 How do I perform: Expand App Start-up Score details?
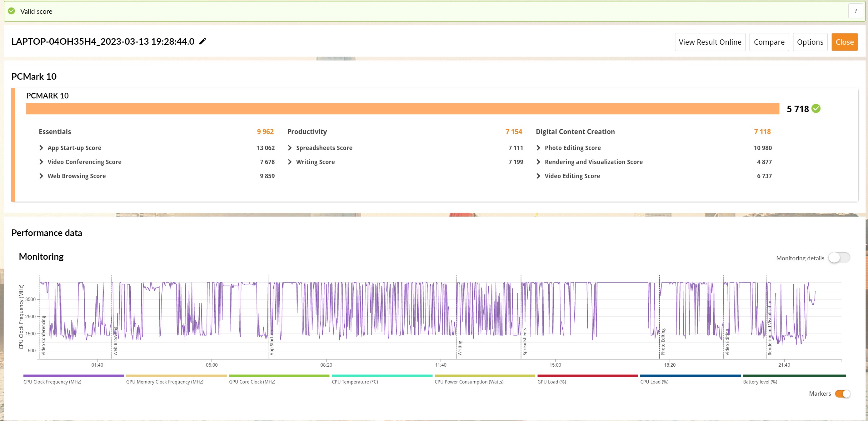point(41,148)
